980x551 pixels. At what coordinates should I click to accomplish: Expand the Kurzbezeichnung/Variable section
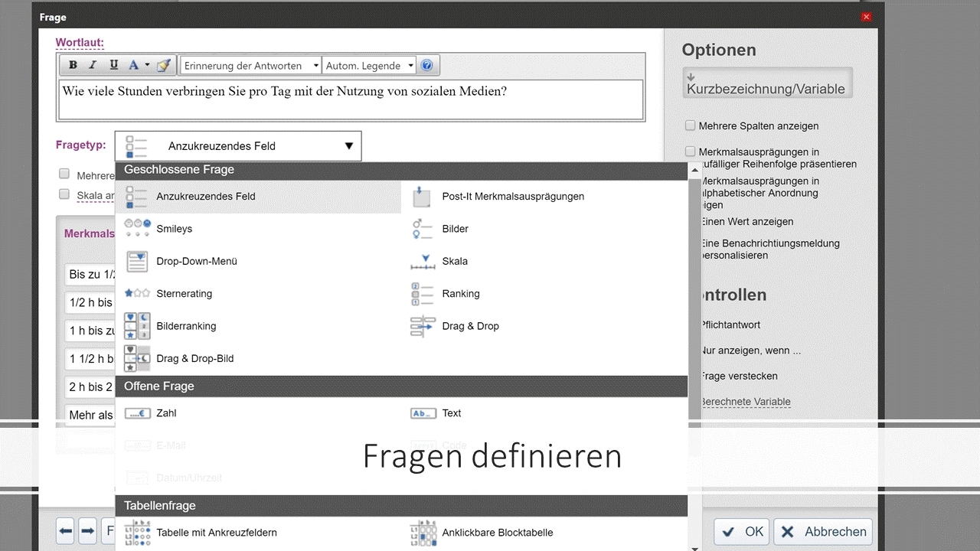(767, 83)
